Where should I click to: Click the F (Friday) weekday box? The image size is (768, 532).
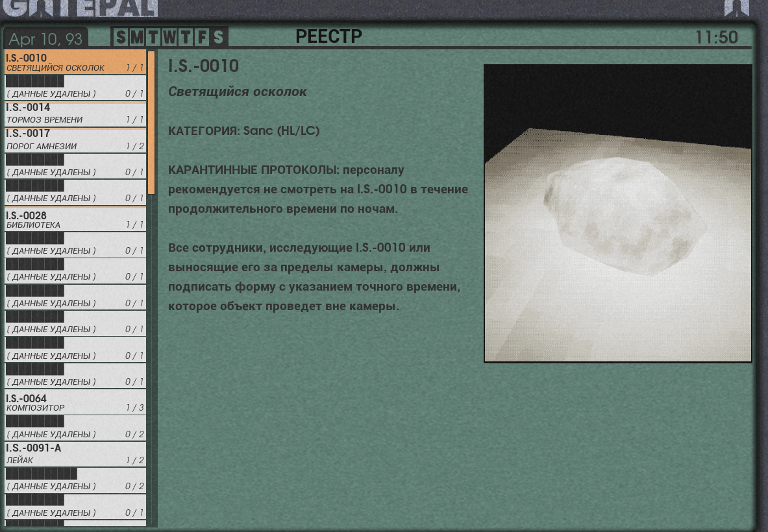click(202, 37)
